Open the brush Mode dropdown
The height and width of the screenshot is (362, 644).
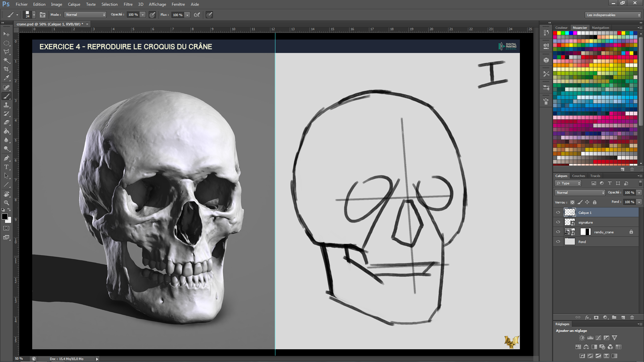click(x=85, y=15)
